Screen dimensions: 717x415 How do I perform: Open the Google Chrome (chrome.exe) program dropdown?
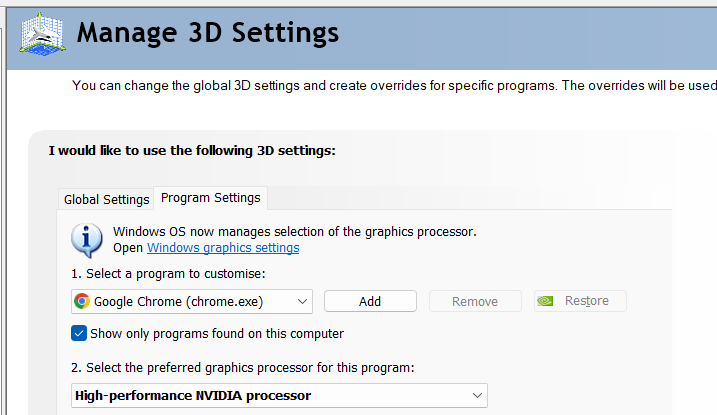click(192, 301)
